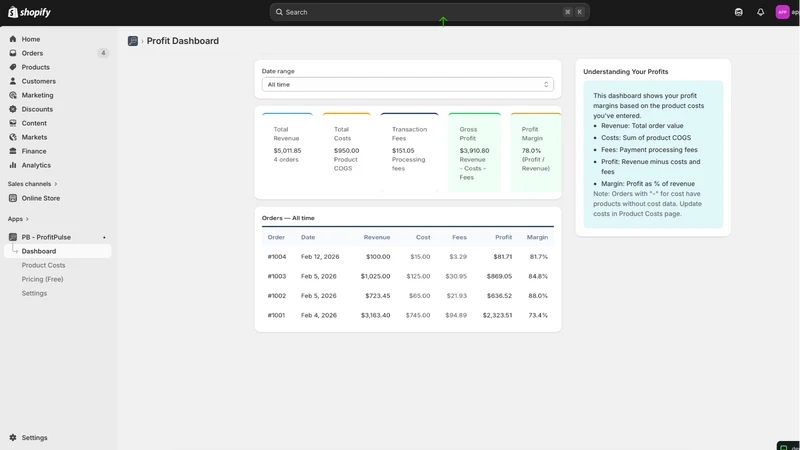Click the ProfitPulse breadcrumb app icon

point(133,41)
